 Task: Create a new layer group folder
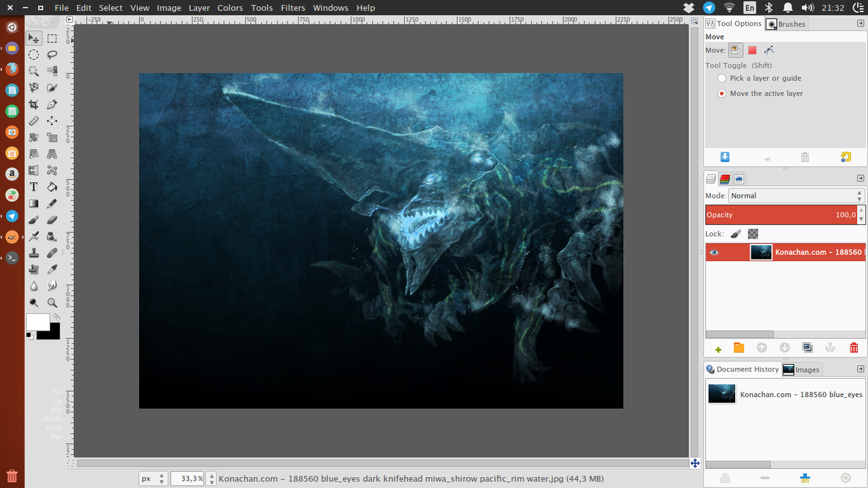click(x=738, y=348)
